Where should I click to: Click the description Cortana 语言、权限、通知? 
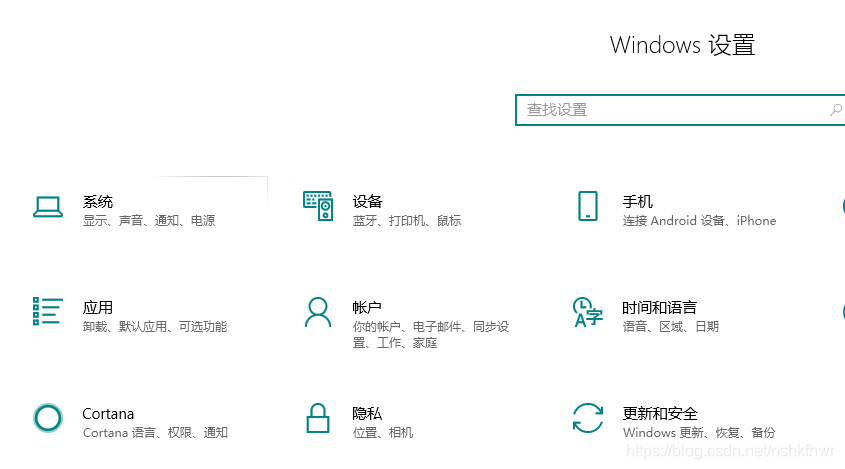[155, 433]
